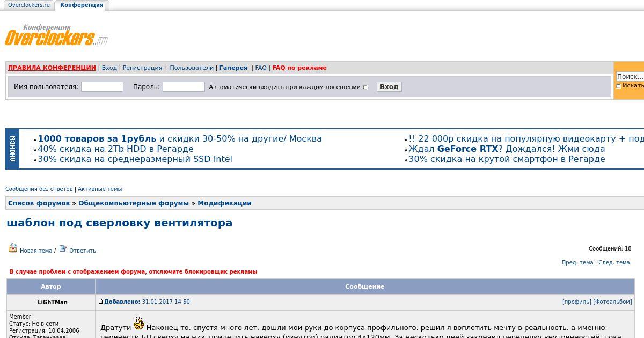Viewport: 644px width, 338px height.
Task: Open the Регистрация link
Action: [x=142, y=68]
